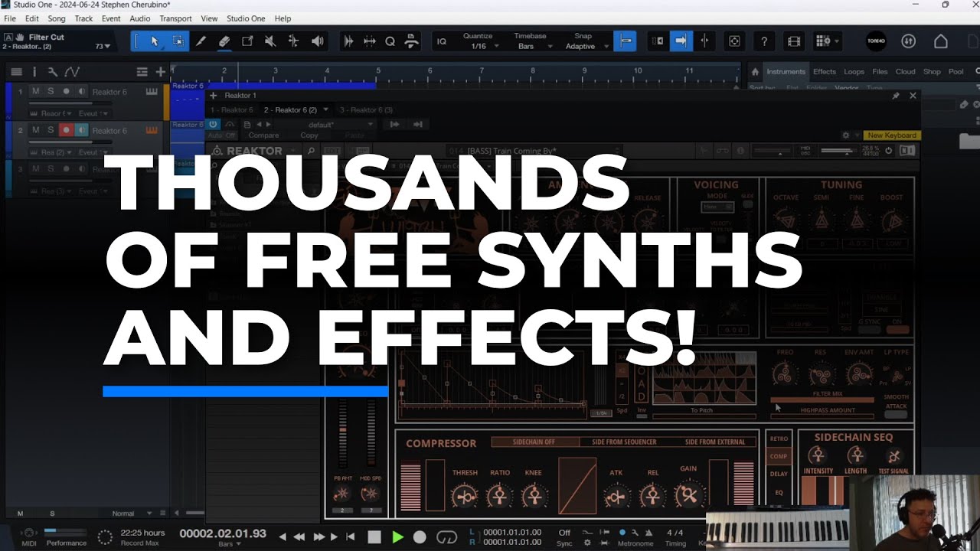This screenshot has width=980, height=551.
Task: Switch to the Loops browser tab
Action: tap(854, 72)
